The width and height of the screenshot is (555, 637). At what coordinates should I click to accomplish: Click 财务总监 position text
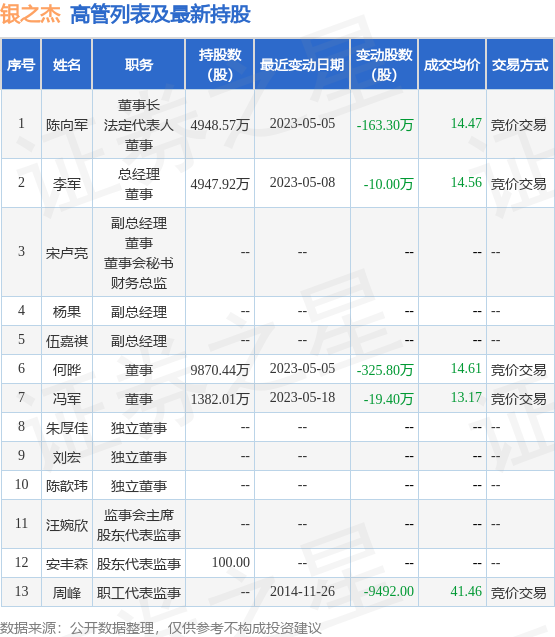click(x=139, y=283)
